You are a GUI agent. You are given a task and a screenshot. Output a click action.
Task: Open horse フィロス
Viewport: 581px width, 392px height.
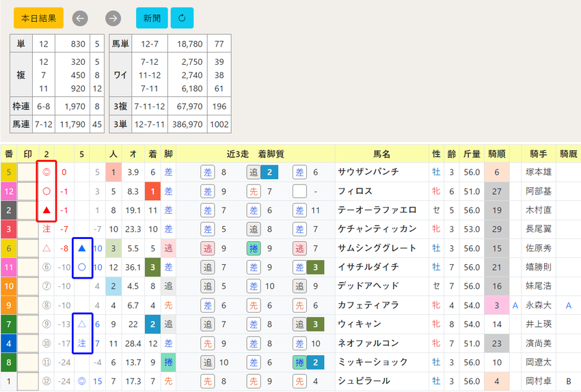pyautogui.click(x=355, y=191)
